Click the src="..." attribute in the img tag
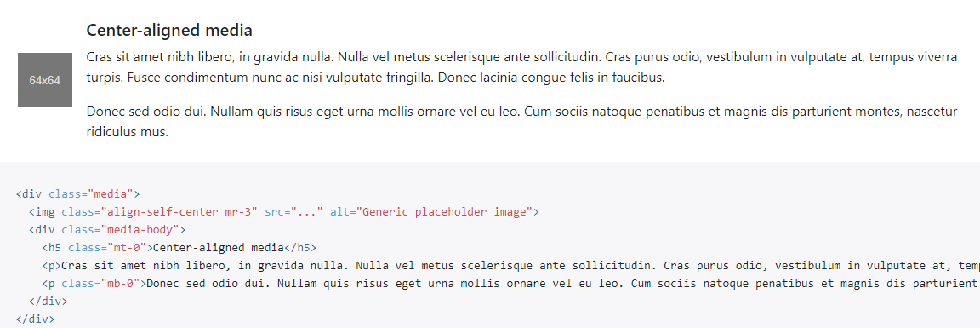Screen dimensions: 980x328 pyautogui.click(x=294, y=211)
